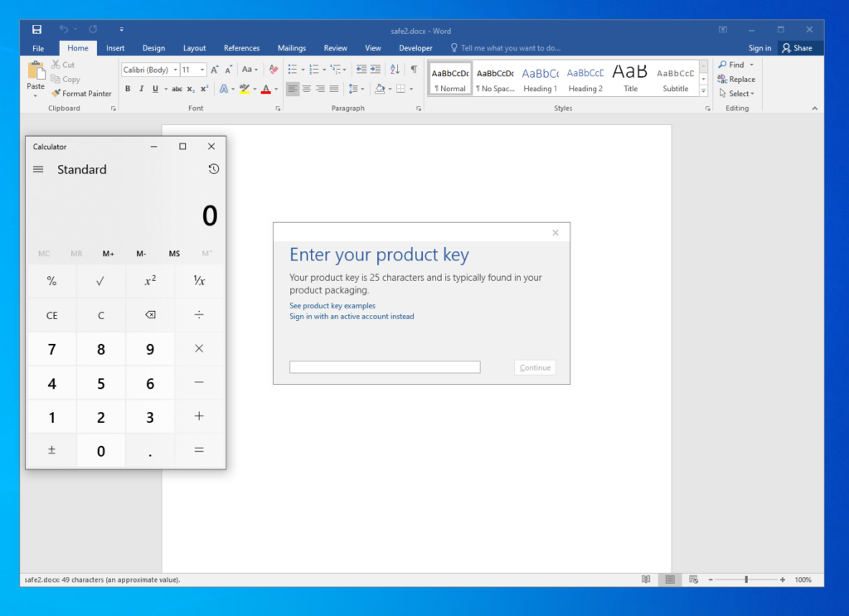Clear all formatting with the eraser icon
849x616 pixels.
point(274,70)
